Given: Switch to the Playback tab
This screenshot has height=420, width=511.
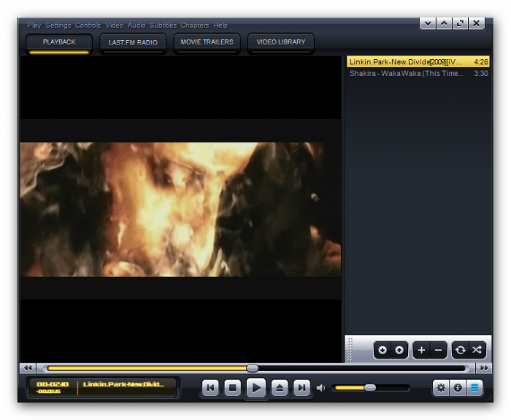Looking at the screenshot, I should (59, 44).
